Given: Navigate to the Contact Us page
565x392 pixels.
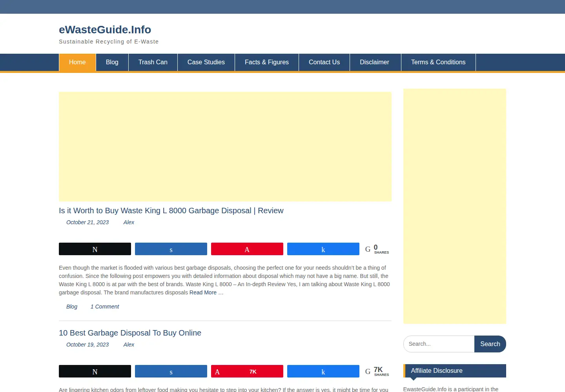Looking at the screenshot, I should 324,62.
